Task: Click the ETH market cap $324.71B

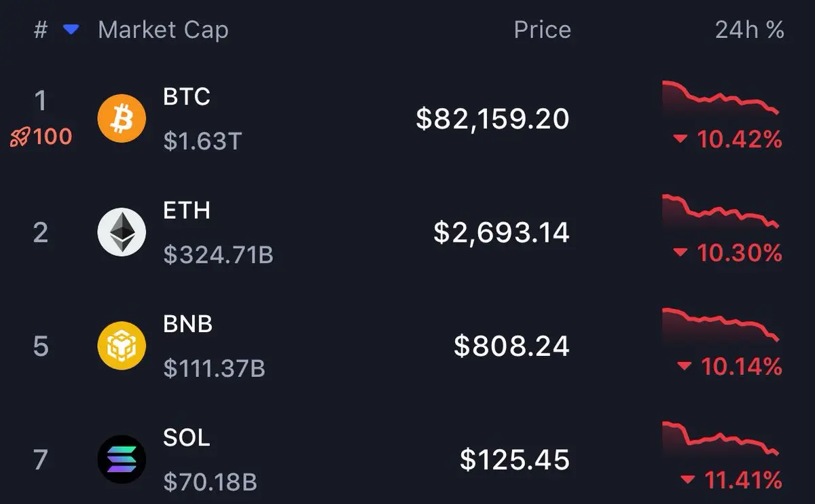Action: 218,255
